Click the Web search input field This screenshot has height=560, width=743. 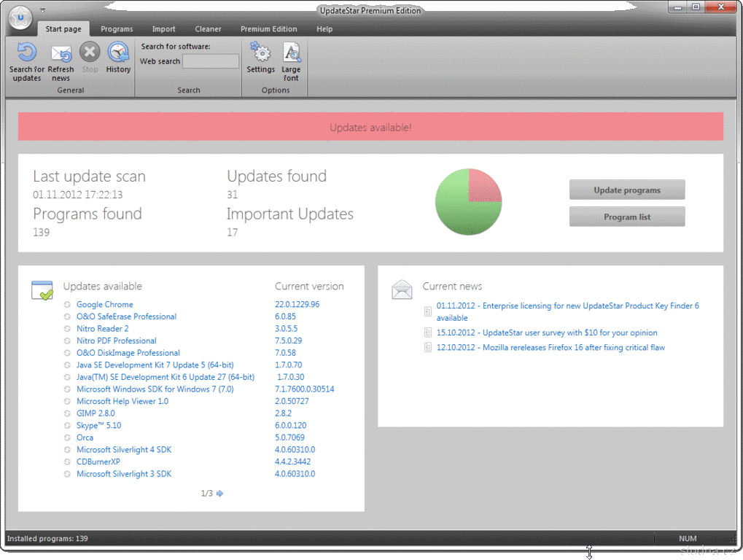click(x=211, y=62)
